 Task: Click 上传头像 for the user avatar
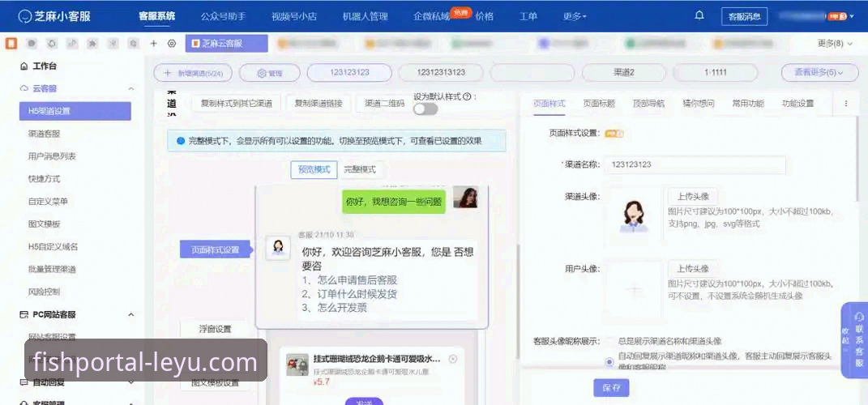[693, 269]
